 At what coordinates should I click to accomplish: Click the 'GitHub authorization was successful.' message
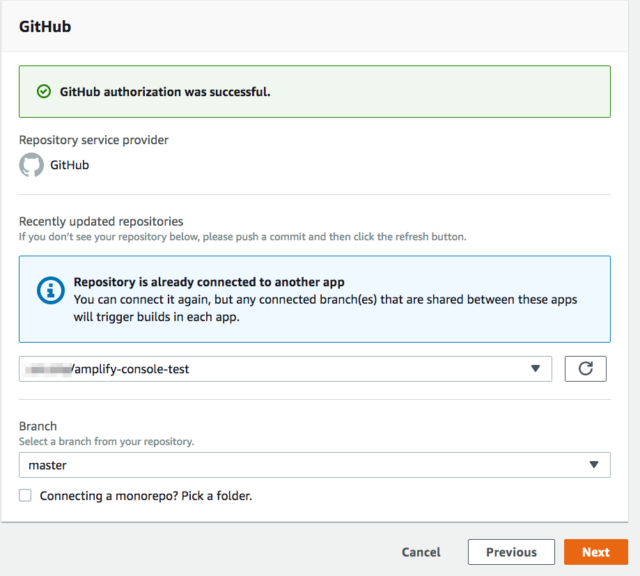click(165, 92)
